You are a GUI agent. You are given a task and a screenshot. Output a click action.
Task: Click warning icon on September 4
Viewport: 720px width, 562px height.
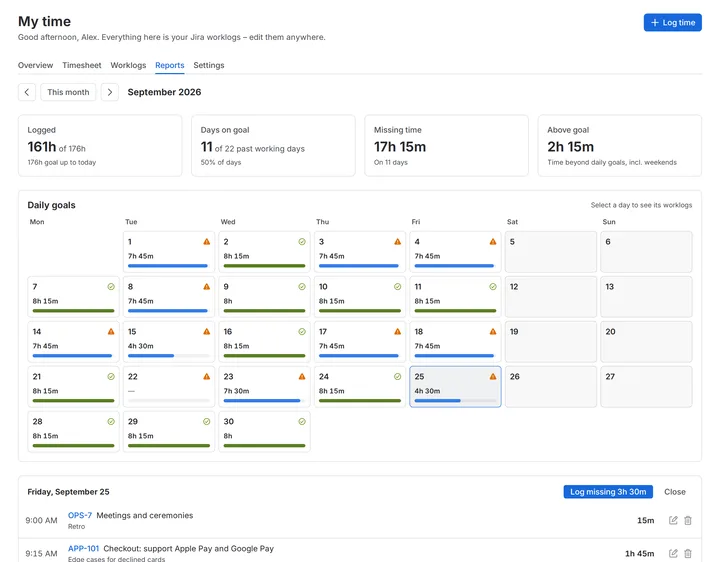coord(493,242)
